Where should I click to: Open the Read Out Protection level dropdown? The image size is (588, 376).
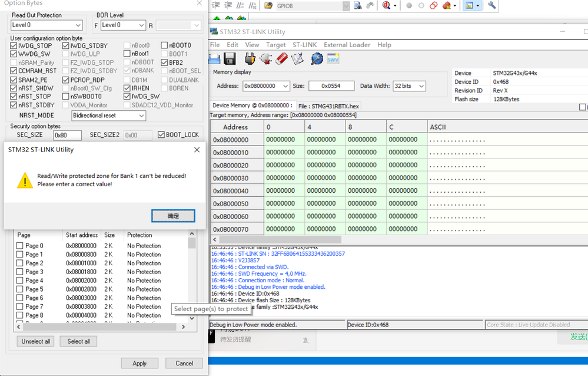(x=78, y=25)
